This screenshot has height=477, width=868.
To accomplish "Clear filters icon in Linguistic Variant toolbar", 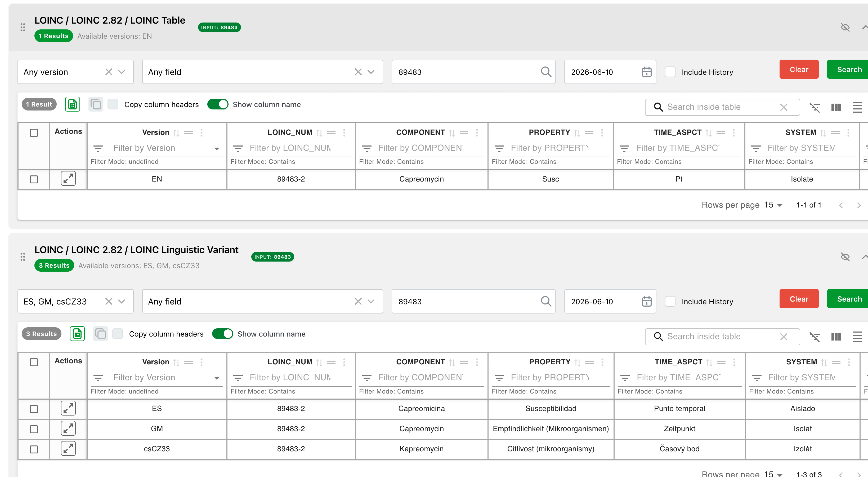I will click(x=815, y=337).
